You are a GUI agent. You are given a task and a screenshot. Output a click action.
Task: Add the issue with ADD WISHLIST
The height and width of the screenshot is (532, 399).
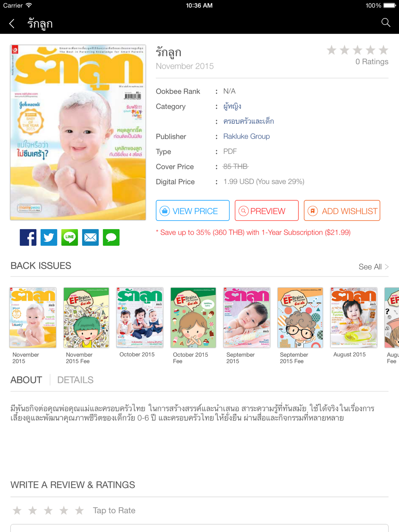342,211
